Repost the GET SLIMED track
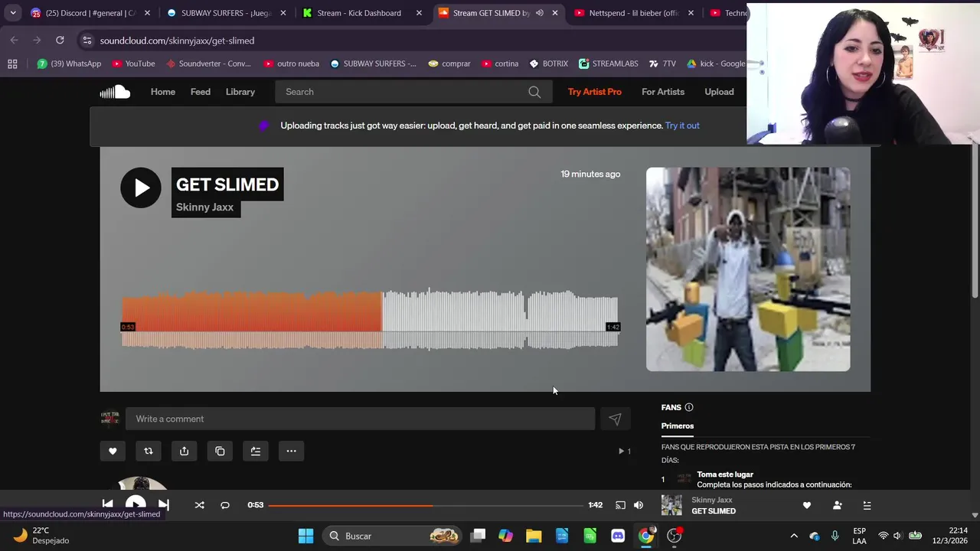The image size is (980, 551). point(149,451)
